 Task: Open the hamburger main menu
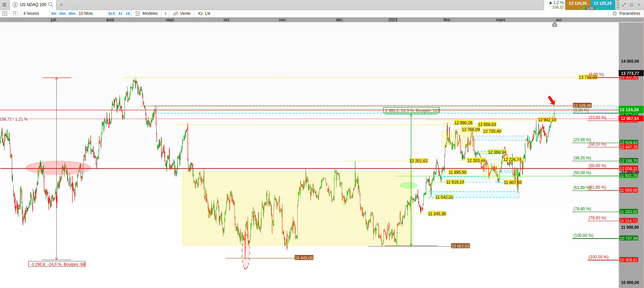(x=4, y=5)
